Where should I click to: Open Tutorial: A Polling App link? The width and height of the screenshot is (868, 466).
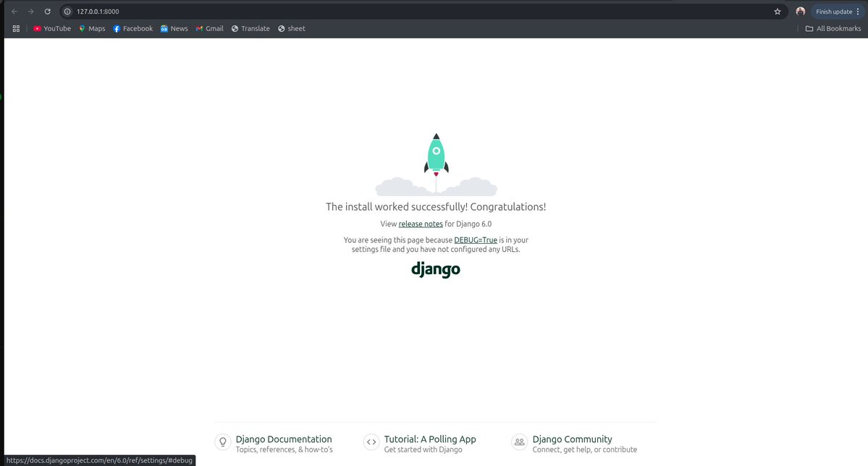tap(430, 439)
